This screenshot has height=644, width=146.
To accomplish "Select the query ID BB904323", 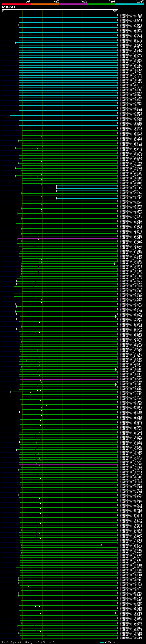I will 8,7.
